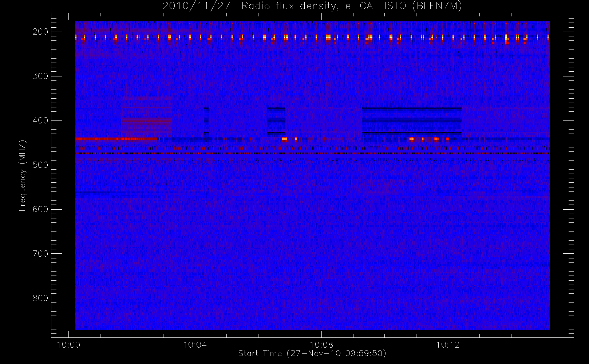Click the 10:12 time tick label

point(448,345)
